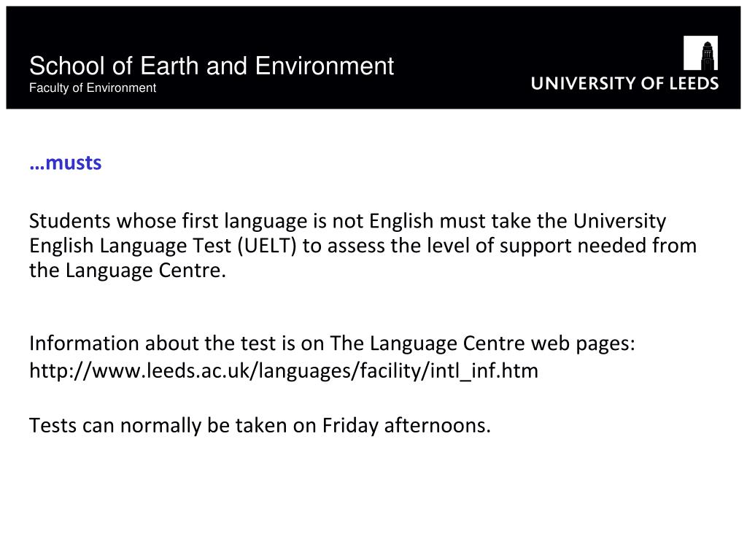
Task: Click the black header banner
Action: coord(373,58)
